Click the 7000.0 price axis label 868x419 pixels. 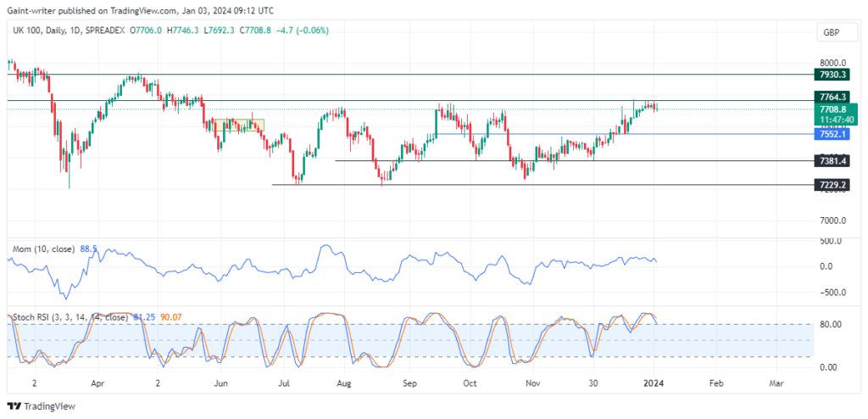834,221
